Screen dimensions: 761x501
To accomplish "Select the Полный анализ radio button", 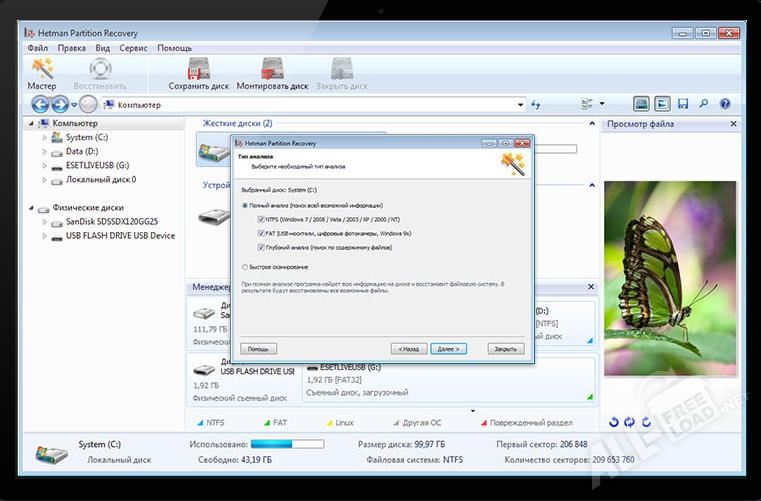I will (246, 205).
